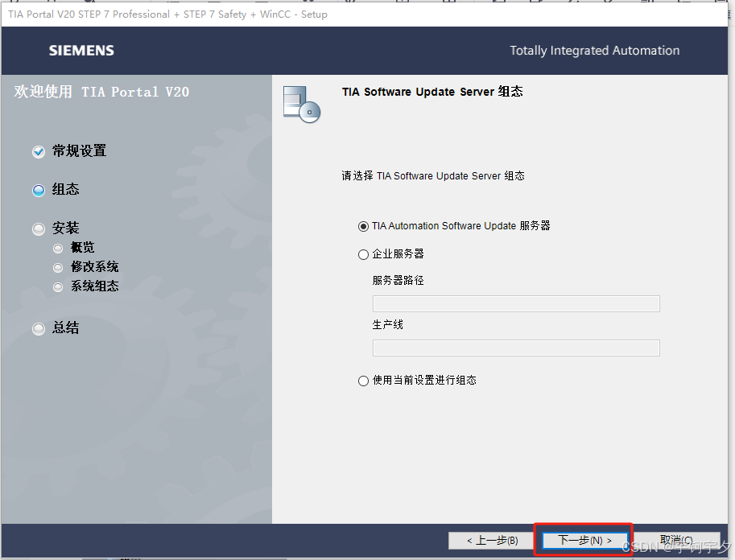This screenshot has height=560, width=735.
Task: Click the server and disc setup icon
Action: click(302, 105)
